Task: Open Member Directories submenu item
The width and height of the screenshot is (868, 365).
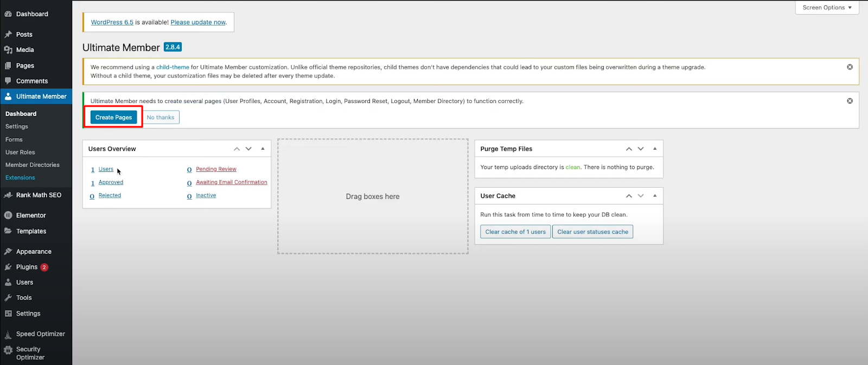Action: point(33,165)
